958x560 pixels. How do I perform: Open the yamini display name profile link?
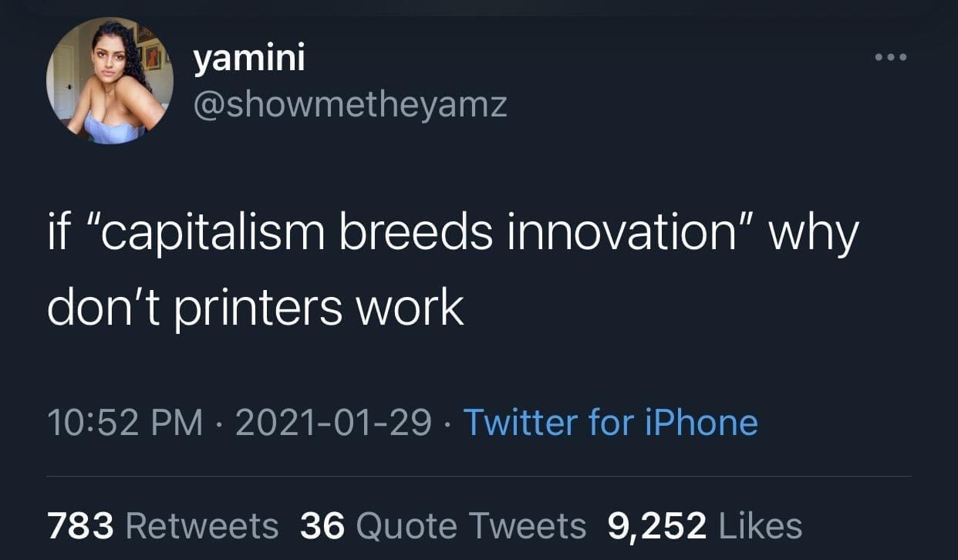click(x=248, y=59)
